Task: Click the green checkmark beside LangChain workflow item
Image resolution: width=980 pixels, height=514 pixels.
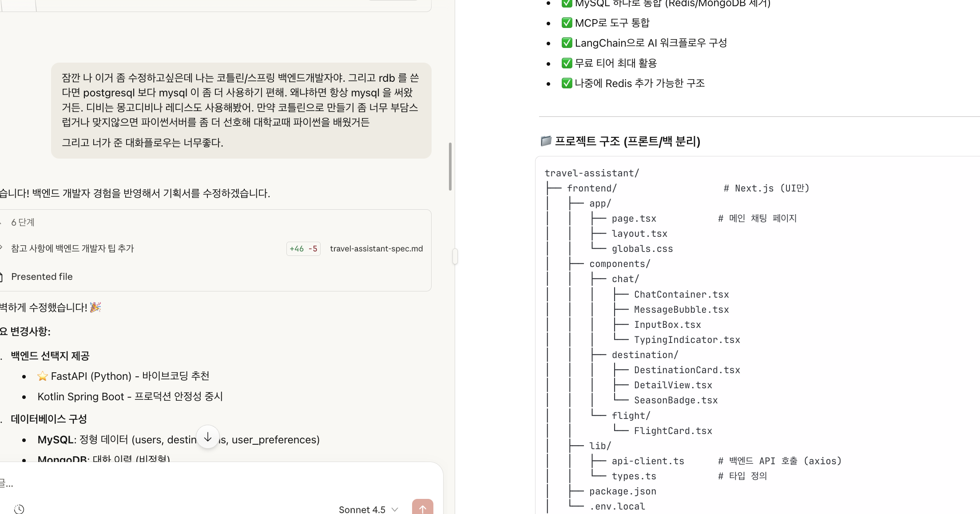Action: click(567, 43)
